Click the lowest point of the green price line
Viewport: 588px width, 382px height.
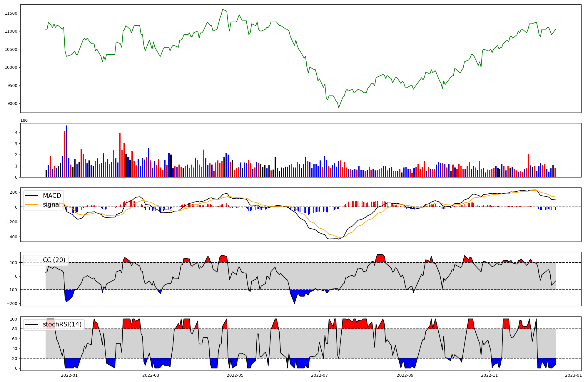(x=338, y=108)
